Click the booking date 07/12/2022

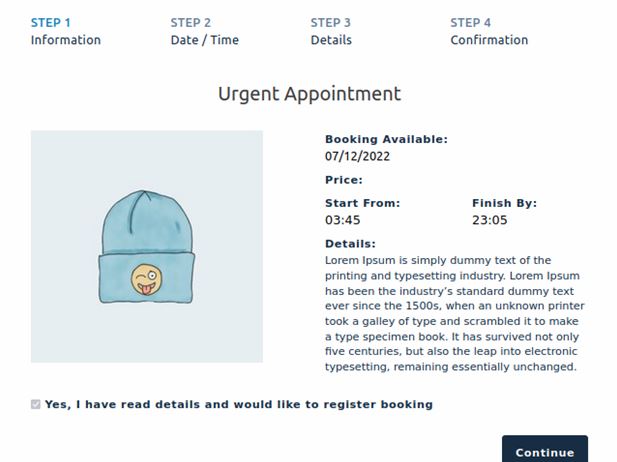357,156
